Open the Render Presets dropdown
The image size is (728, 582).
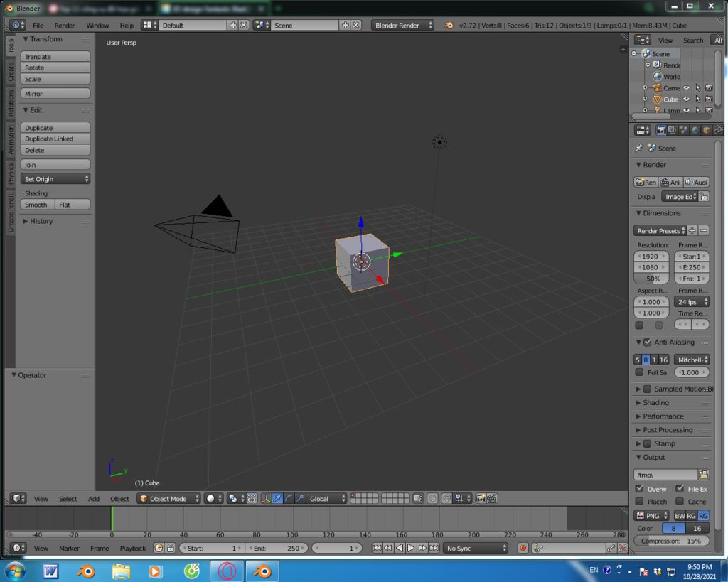click(x=660, y=231)
